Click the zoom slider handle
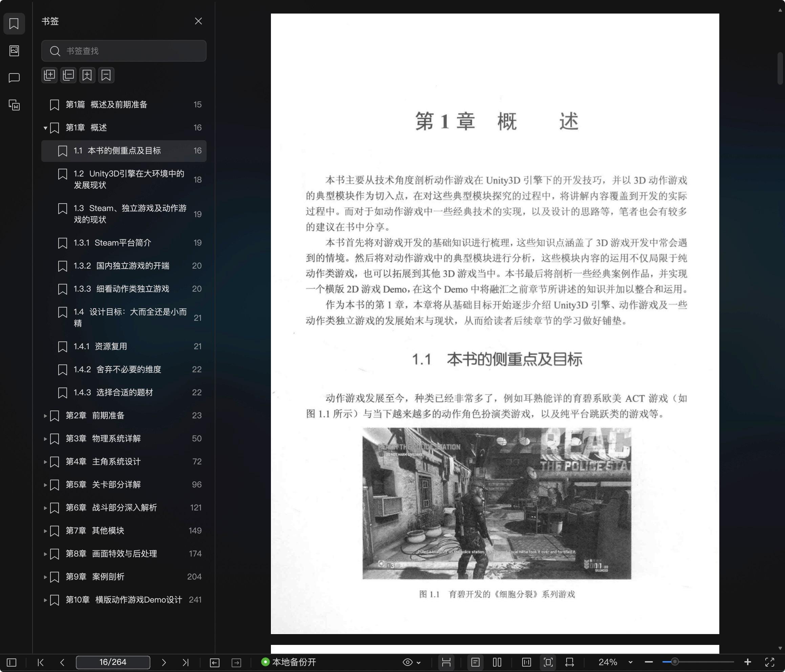 click(675, 662)
